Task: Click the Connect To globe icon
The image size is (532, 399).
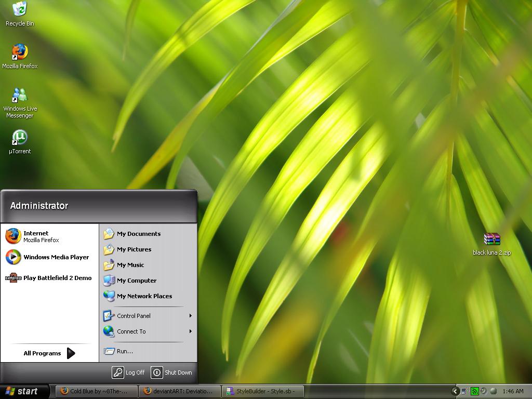Action: [109, 331]
